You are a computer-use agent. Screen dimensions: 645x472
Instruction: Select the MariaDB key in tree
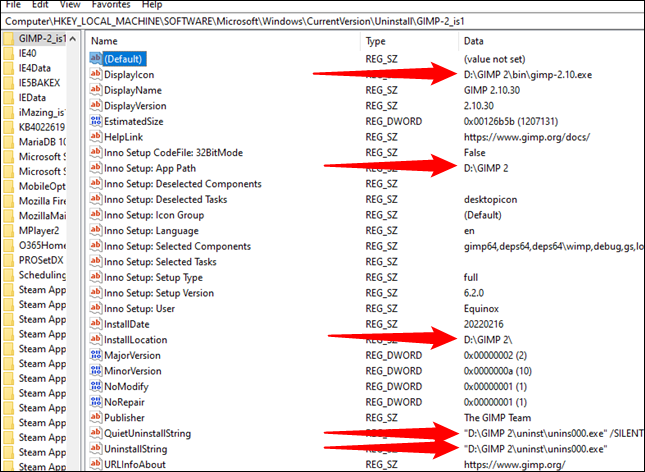tap(42, 142)
